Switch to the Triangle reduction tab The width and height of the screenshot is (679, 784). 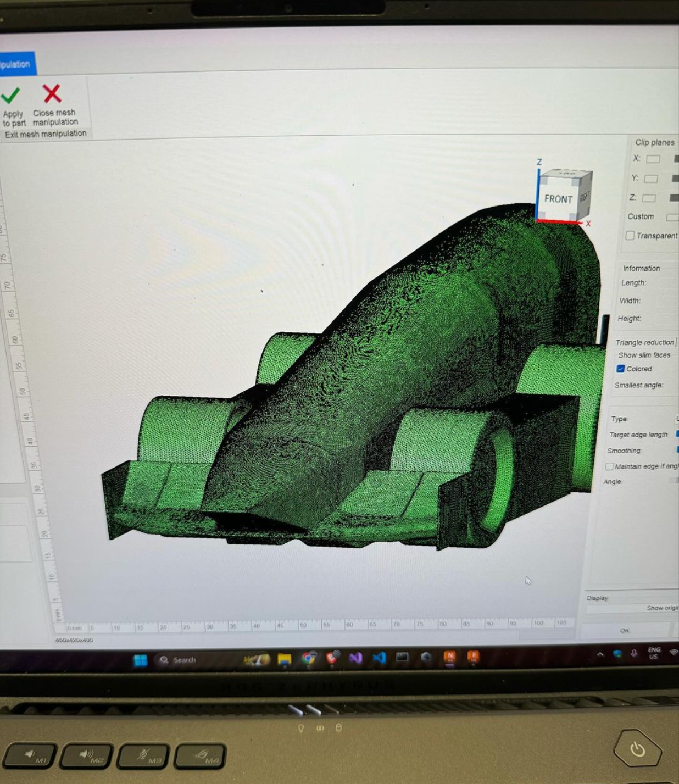[x=644, y=342]
